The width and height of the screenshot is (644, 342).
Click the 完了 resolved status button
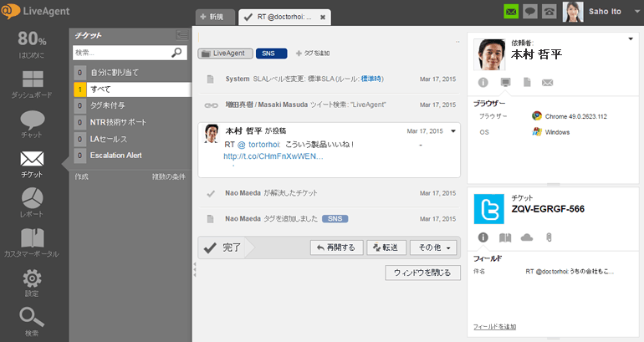pyautogui.click(x=224, y=248)
